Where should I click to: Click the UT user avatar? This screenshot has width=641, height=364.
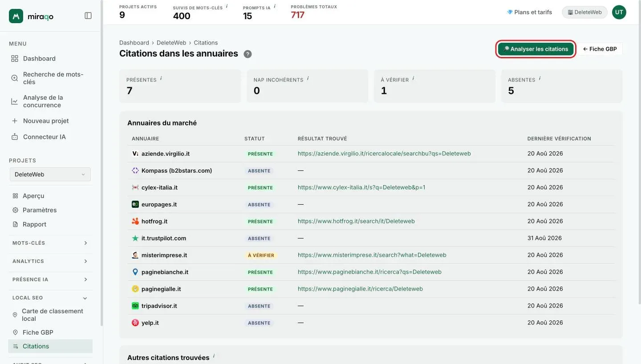pos(619,12)
